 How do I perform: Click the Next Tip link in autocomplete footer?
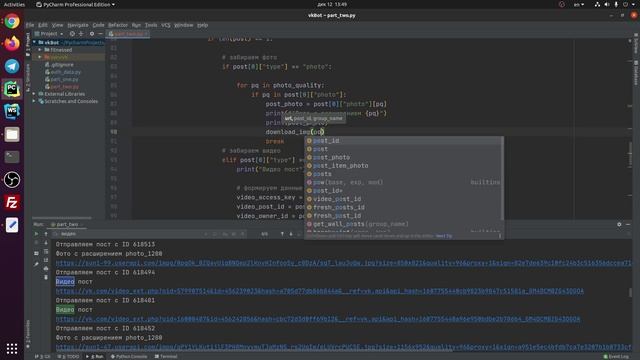444,236
